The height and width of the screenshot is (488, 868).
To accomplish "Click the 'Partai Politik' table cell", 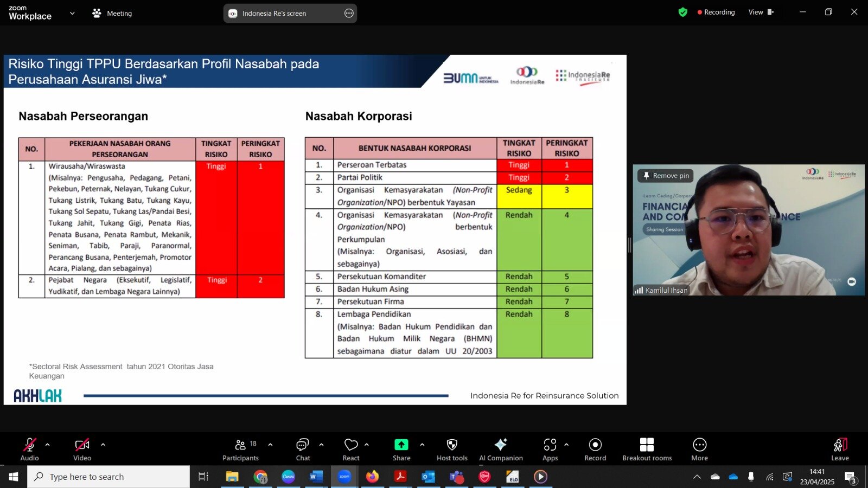I will (415, 177).
